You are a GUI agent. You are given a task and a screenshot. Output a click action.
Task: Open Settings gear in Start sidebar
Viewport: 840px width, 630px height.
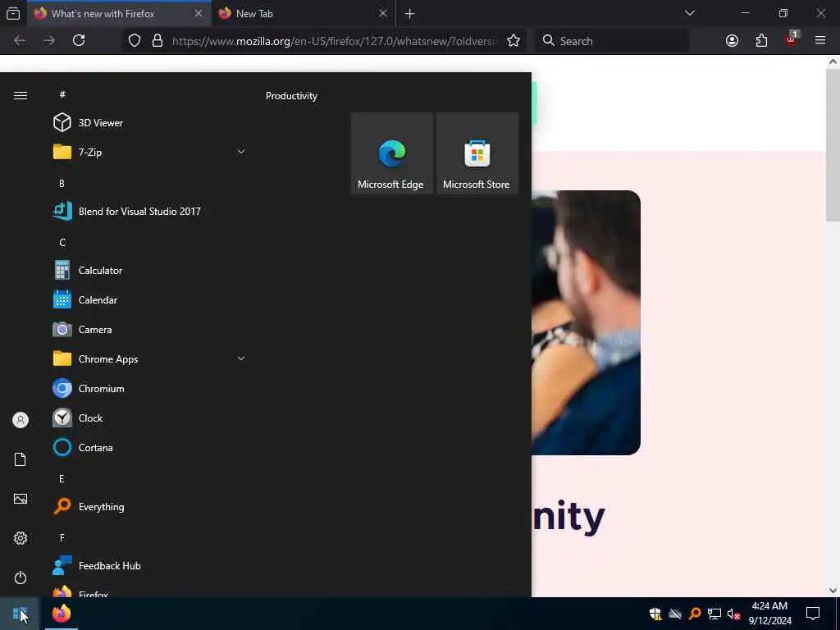(x=21, y=538)
